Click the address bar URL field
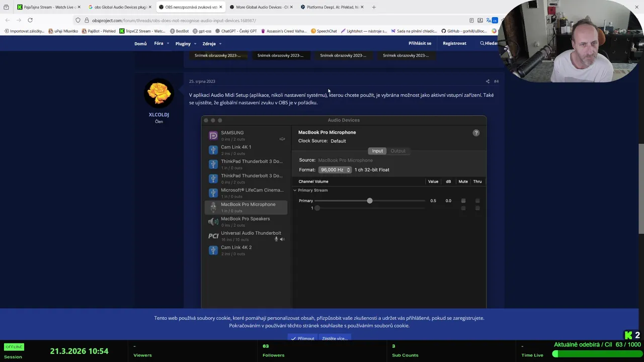This screenshot has height=362, width=644. (272, 20)
